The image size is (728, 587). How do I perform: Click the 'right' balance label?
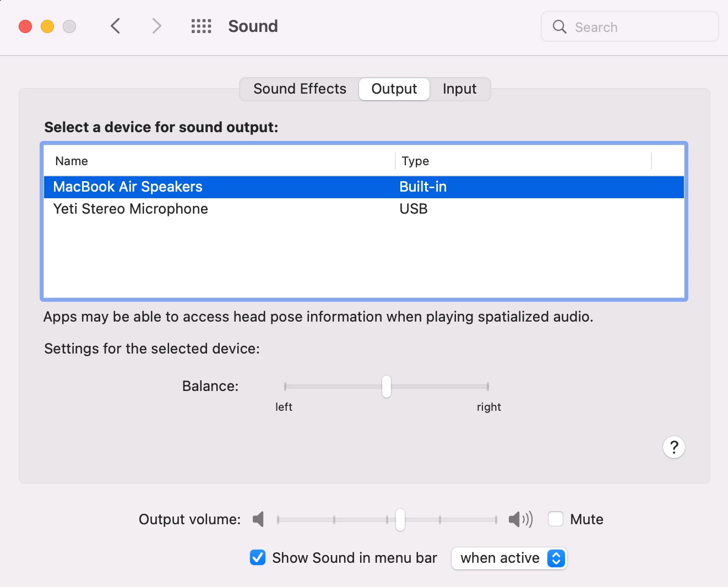489,407
